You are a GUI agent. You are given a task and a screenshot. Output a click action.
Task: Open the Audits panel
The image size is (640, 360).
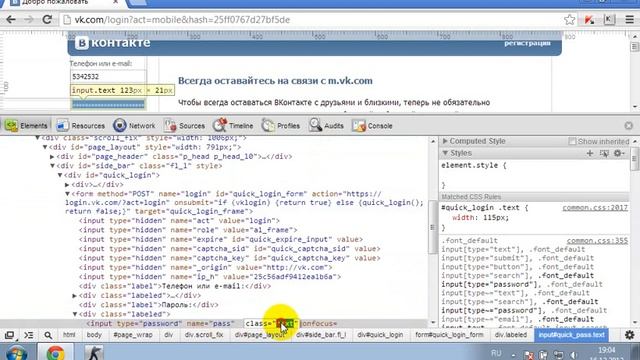pyautogui.click(x=326, y=126)
